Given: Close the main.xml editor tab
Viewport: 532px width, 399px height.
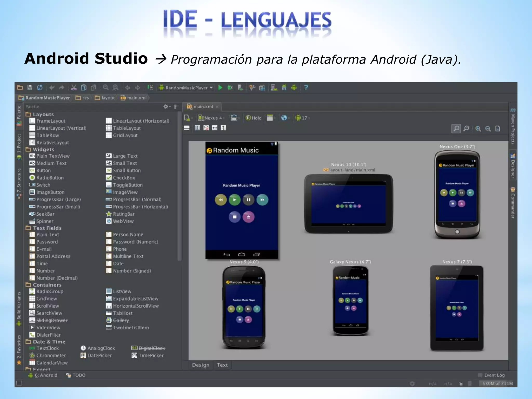Looking at the screenshot, I should point(217,107).
